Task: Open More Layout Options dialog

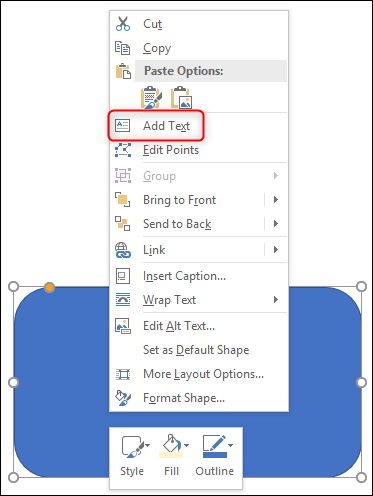Action: pos(203,374)
